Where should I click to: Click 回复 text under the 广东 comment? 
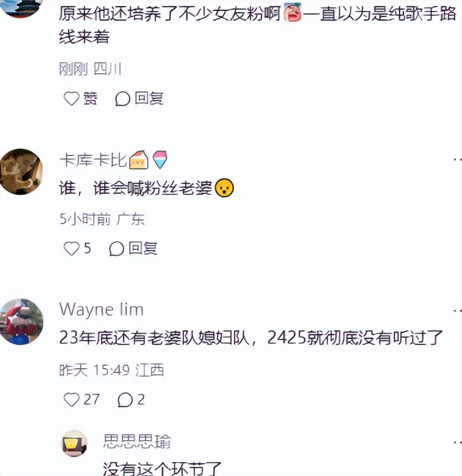click(143, 248)
